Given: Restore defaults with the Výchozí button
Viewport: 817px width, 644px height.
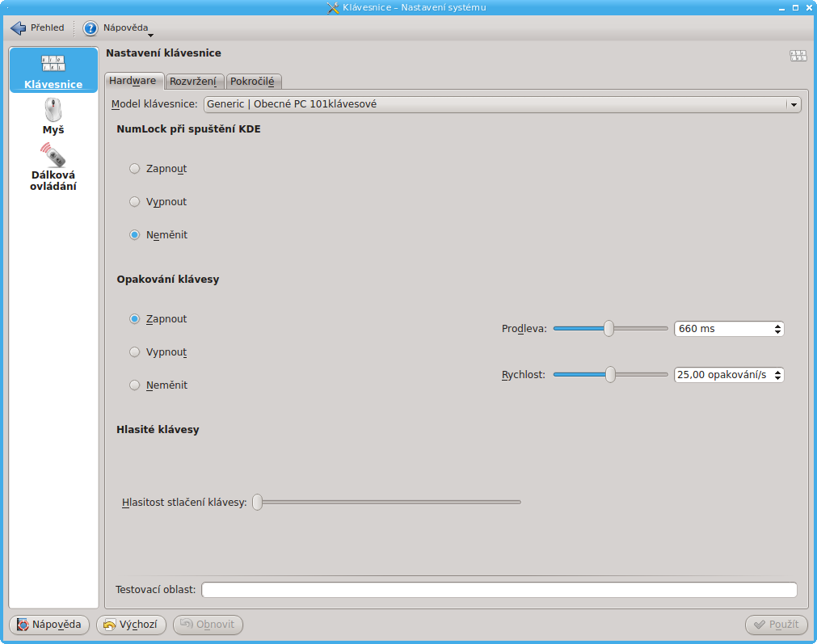Looking at the screenshot, I should 131,625.
